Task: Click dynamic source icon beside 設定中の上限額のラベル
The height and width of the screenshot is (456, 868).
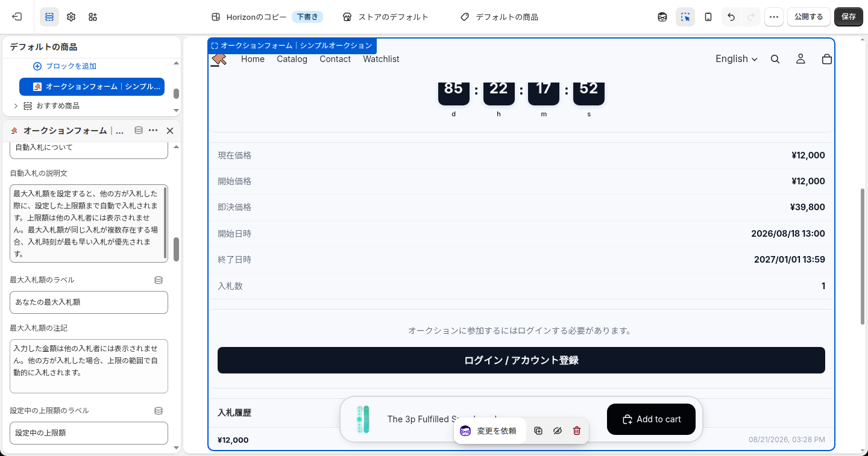Action: (159, 411)
